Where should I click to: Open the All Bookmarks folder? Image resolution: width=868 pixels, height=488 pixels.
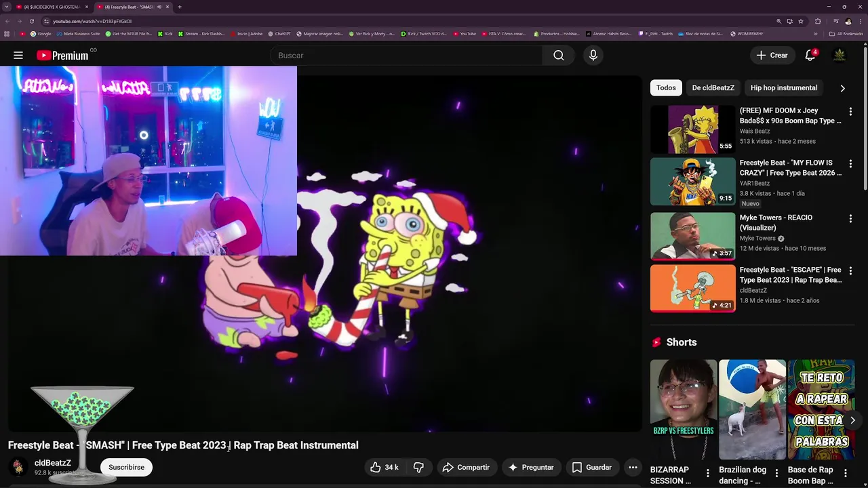click(846, 33)
